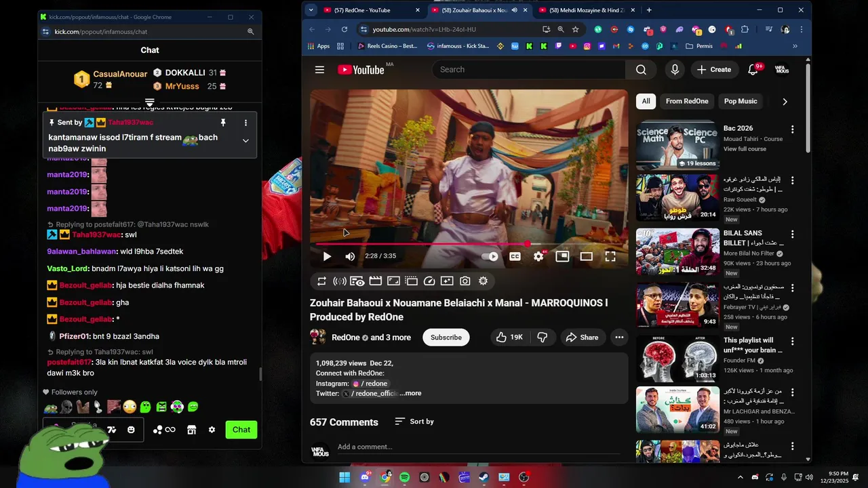Switch to Mehdi Mozayine & Hind tab
The height and width of the screenshot is (488, 868).
click(x=587, y=10)
